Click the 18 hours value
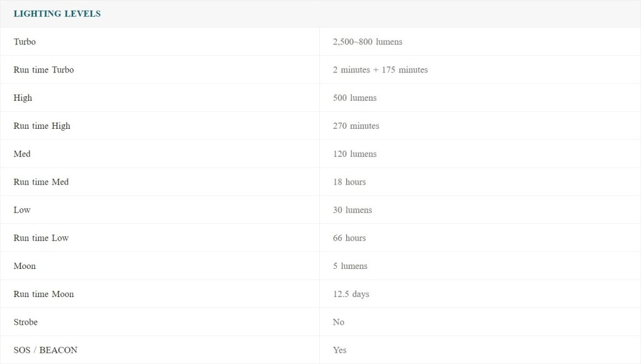Image resolution: width=641 pixels, height=364 pixels. [349, 182]
